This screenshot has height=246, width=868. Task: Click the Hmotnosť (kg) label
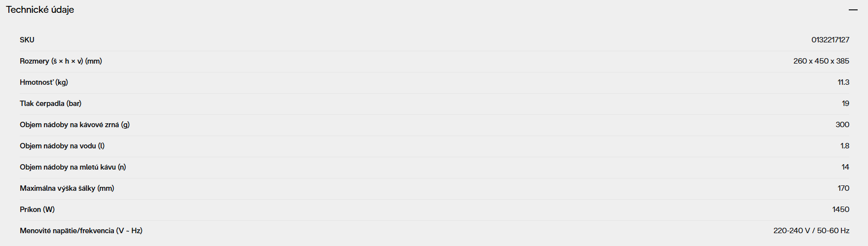[x=44, y=82]
